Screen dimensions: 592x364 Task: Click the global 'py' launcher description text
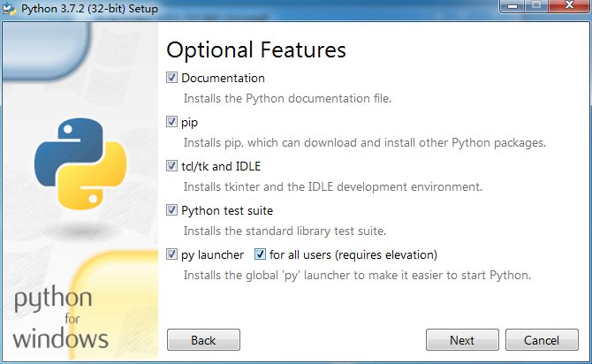click(x=357, y=276)
